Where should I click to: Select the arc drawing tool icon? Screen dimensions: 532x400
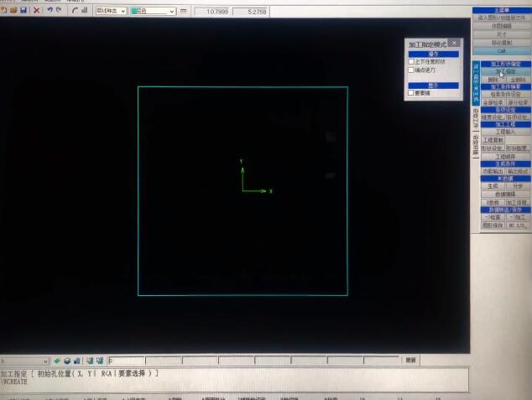(x=75, y=11)
